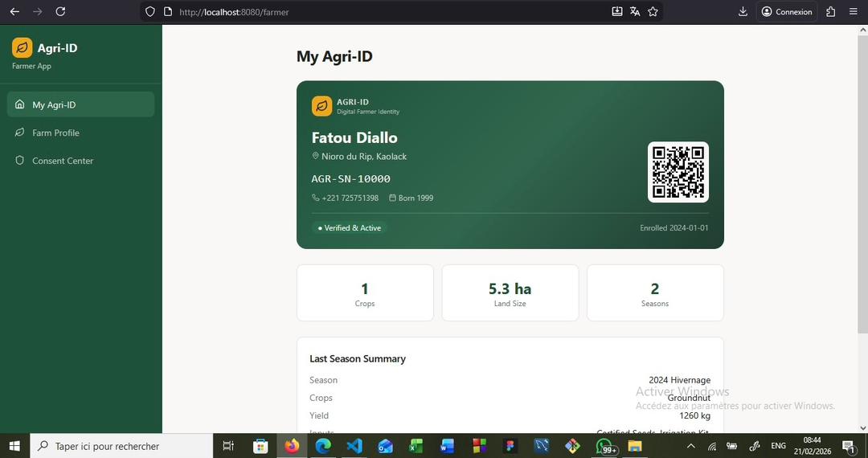Viewport: 868px width, 458px height.
Task: Click the leaf logo on the ID card
Action: pos(321,106)
